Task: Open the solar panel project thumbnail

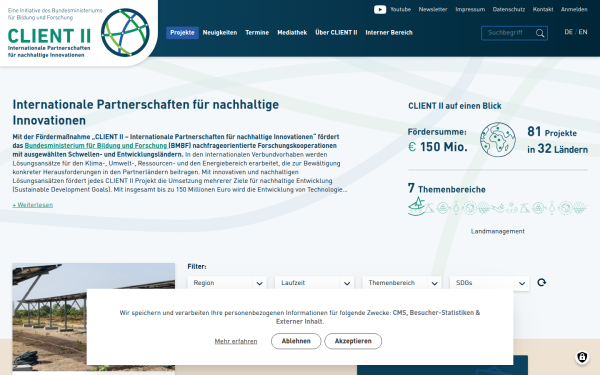Action: pos(94,317)
